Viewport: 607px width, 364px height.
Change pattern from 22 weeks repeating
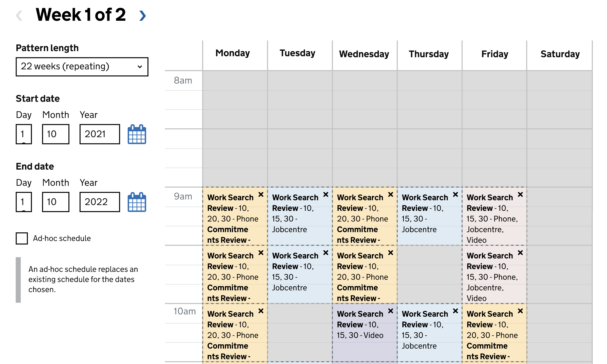tap(82, 67)
